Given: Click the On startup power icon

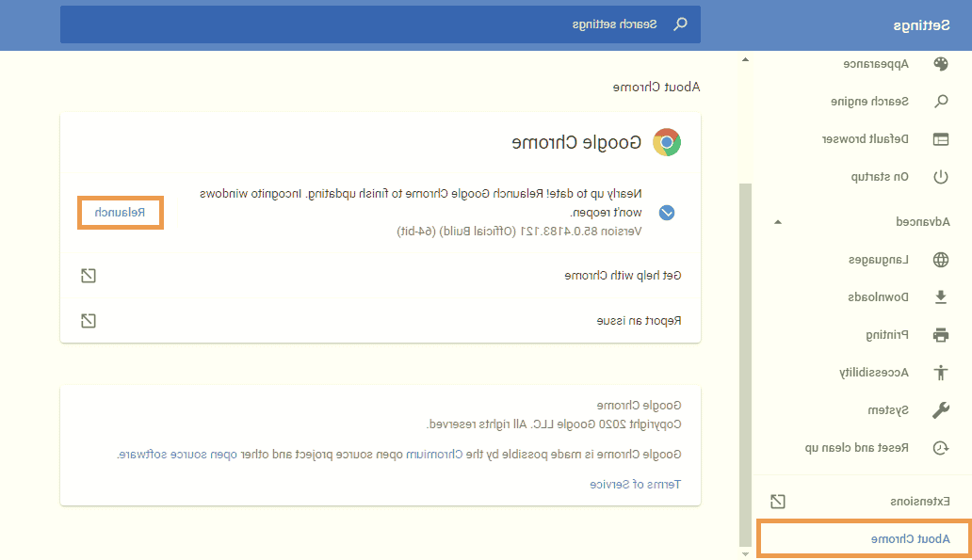Looking at the screenshot, I should coord(940,177).
